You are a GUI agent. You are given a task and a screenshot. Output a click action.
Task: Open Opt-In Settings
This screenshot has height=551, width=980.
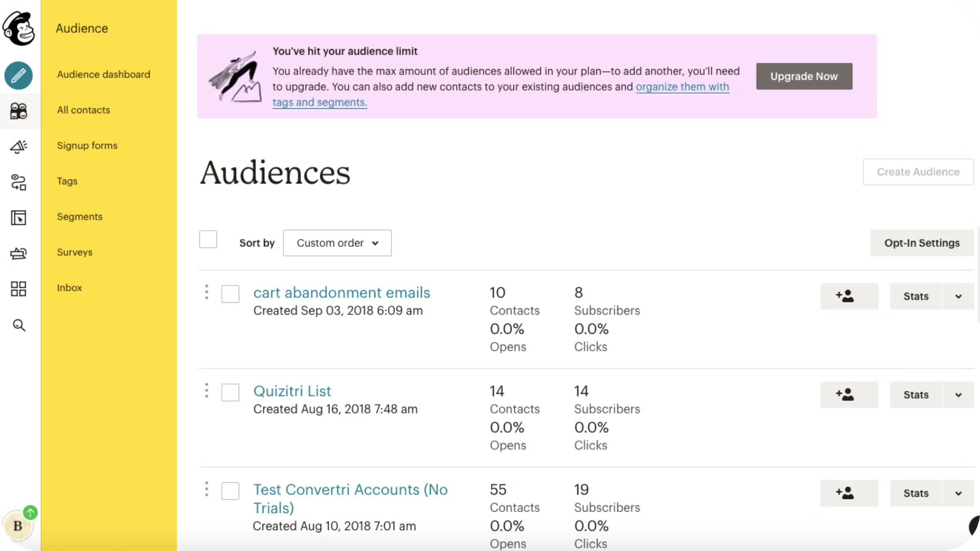click(x=922, y=243)
